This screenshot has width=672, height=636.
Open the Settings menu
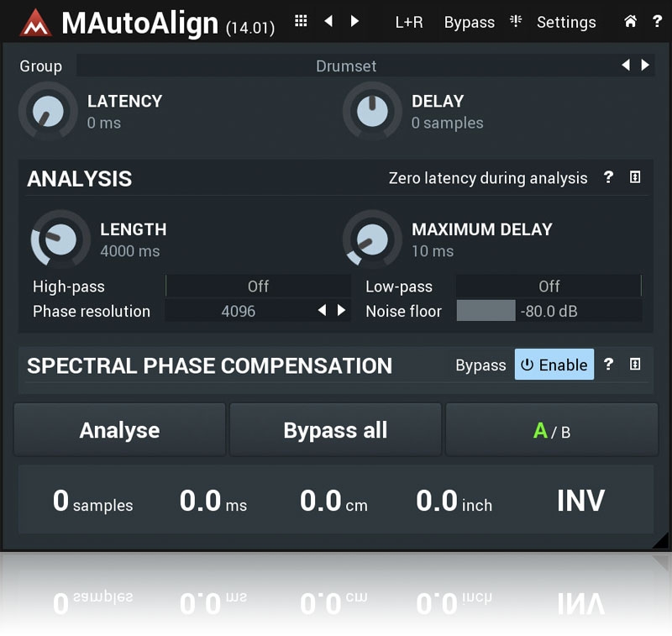pyautogui.click(x=565, y=23)
